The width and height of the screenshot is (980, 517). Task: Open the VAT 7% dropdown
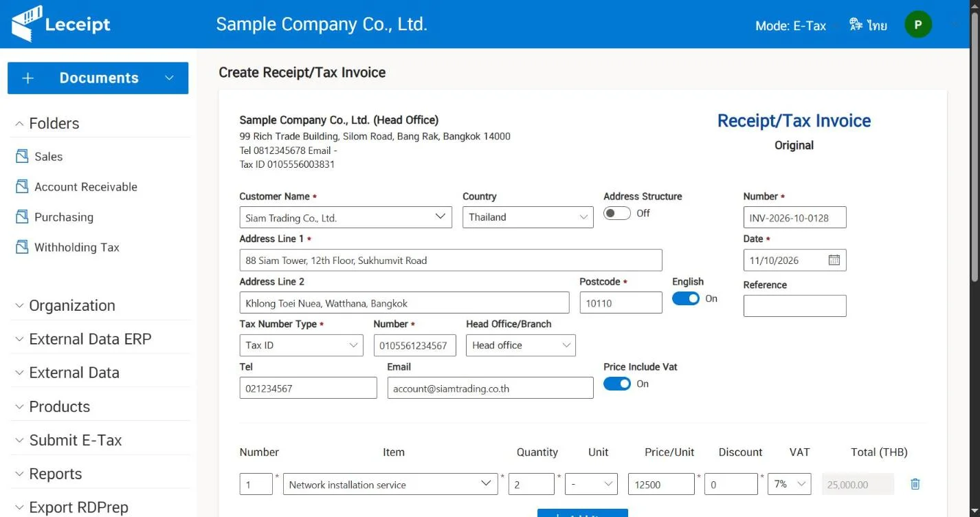pos(790,484)
